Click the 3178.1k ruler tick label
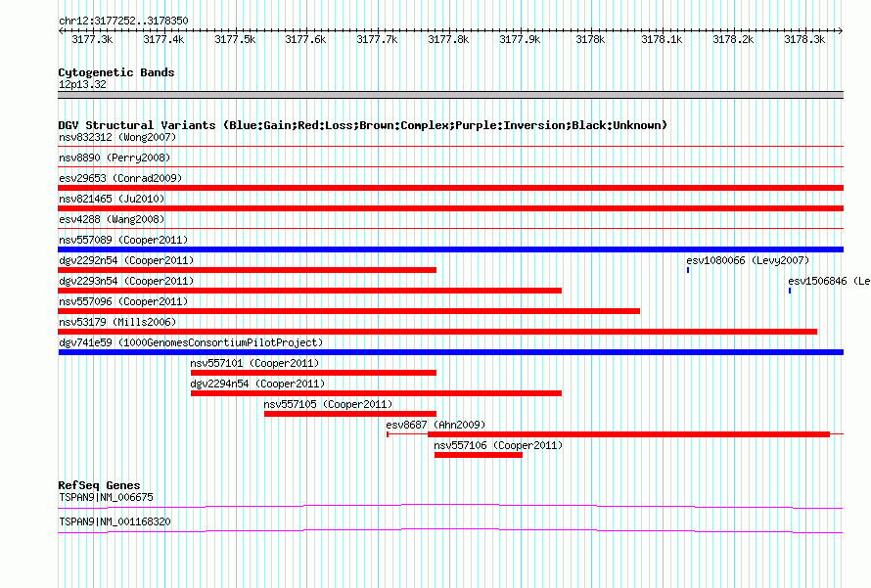 (x=663, y=39)
